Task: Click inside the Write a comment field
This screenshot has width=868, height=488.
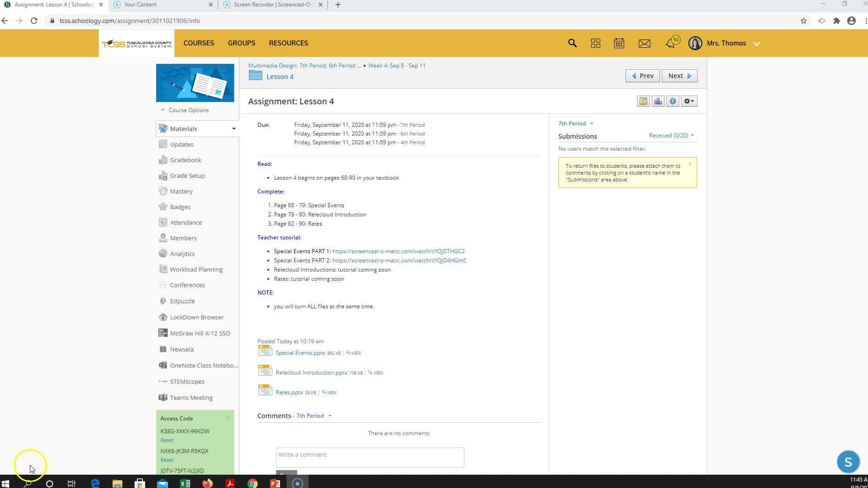Action: 370,457
